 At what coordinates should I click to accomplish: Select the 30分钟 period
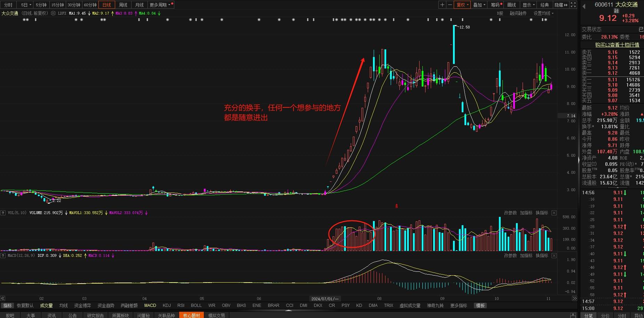click(x=74, y=5)
